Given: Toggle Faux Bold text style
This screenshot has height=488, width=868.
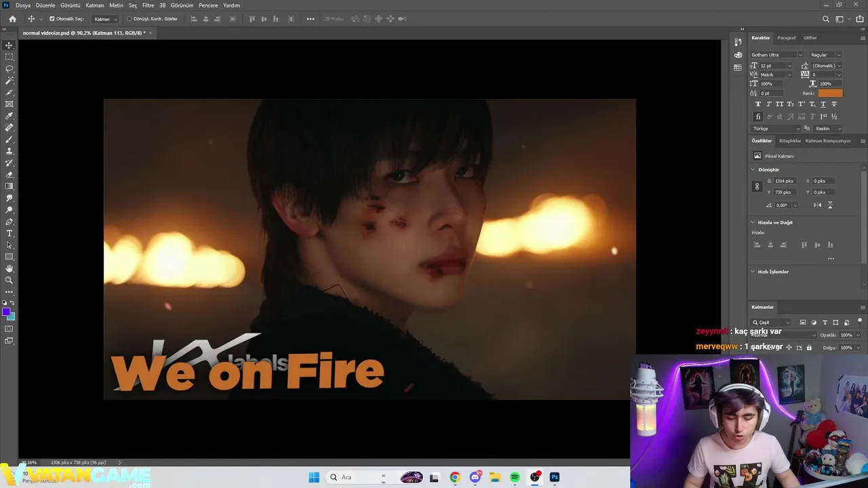Looking at the screenshot, I should pos(758,104).
